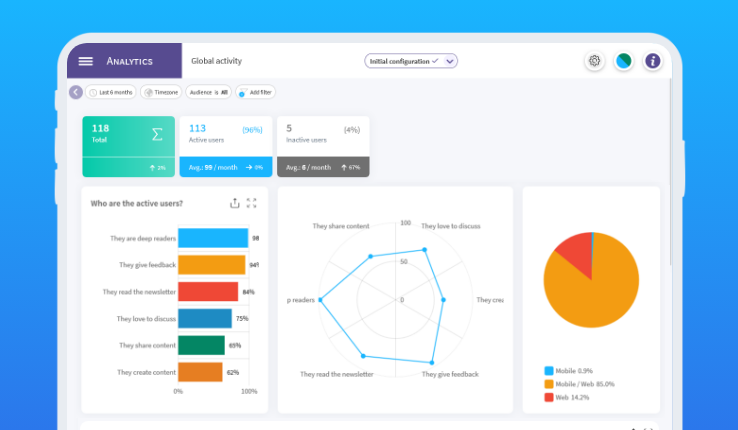Screen dimensions: 738x430
Task: Click the '75%' bar value label
Action: [242, 319]
